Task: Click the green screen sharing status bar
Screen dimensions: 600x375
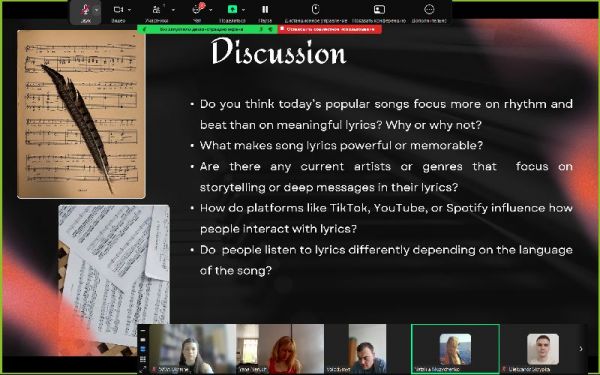Action: pos(207,29)
